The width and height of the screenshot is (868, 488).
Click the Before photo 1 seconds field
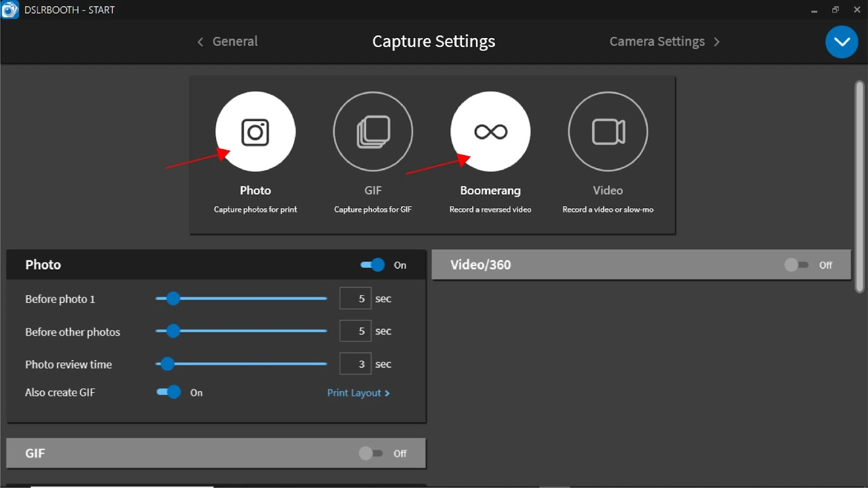tap(355, 298)
